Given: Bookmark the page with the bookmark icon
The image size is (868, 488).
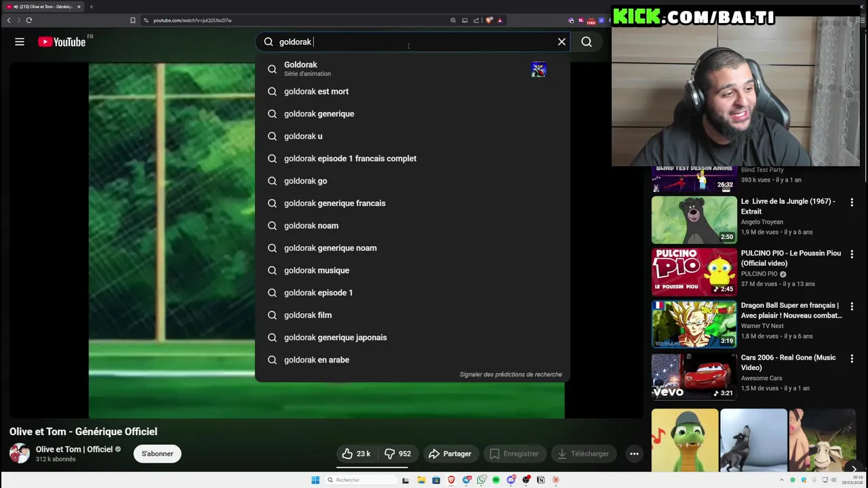Looking at the screenshot, I should point(133,20).
